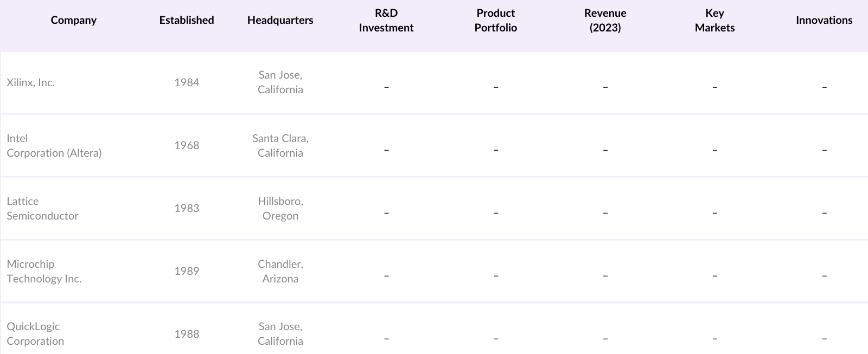Select the Lattice Semiconductor company cell
The height and width of the screenshot is (354, 868).
(x=42, y=208)
